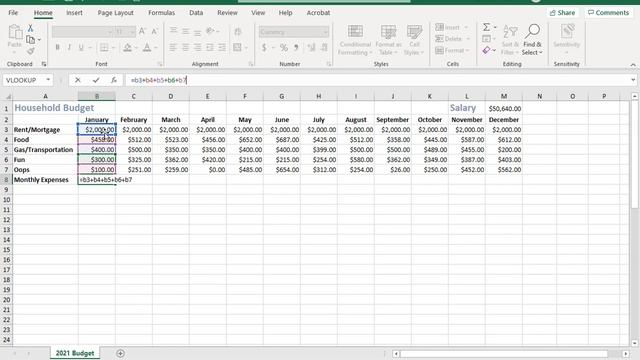Click the Font Color letter A icon
This screenshot has width=640, height=360.
pos(147,47)
